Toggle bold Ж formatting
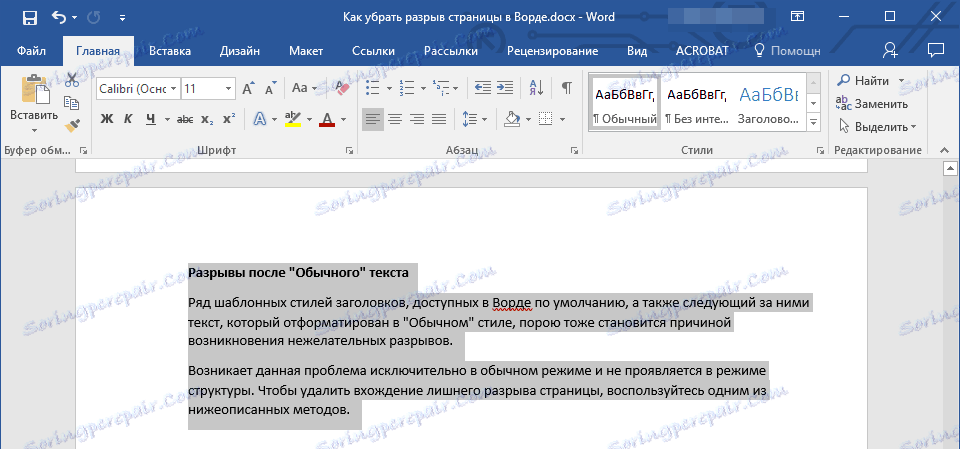This screenshot has width=960, height=449. [107, 119]
